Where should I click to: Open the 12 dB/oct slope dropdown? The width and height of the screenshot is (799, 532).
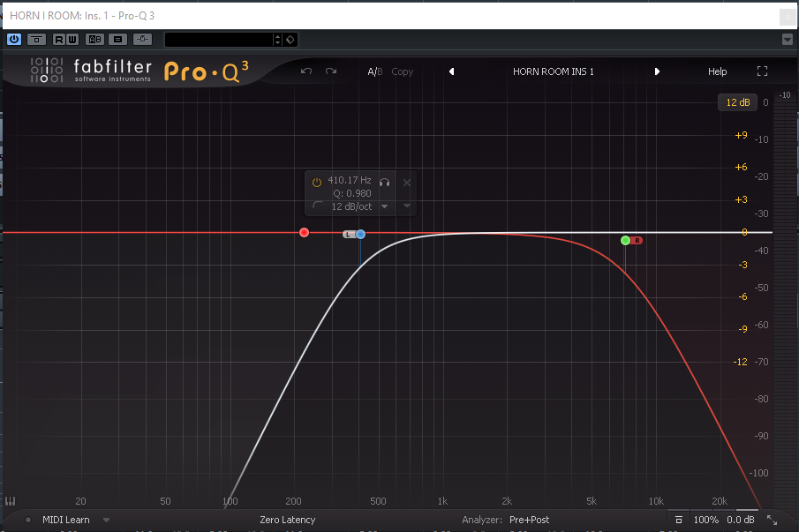[x=359, y=206]
